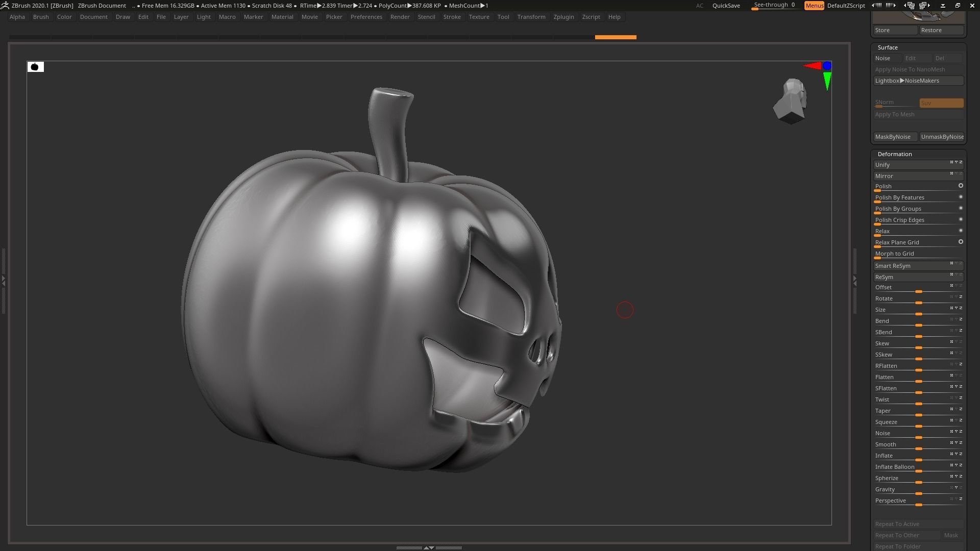The height and width of the screenshot is (551, 980).
Task: Click the ZBrush logo icon in title bar
Action: click(5, 5)
